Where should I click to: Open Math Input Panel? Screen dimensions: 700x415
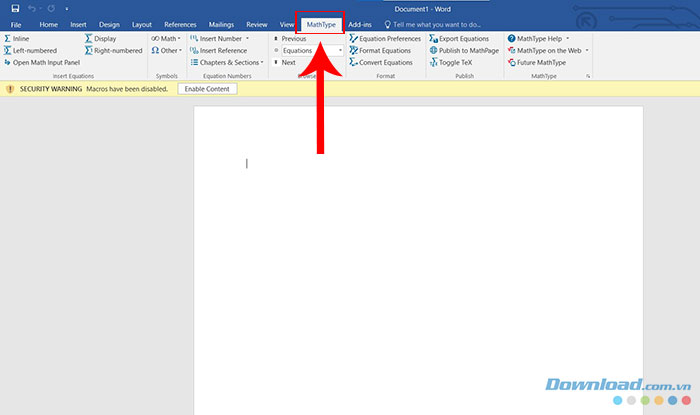46,62
